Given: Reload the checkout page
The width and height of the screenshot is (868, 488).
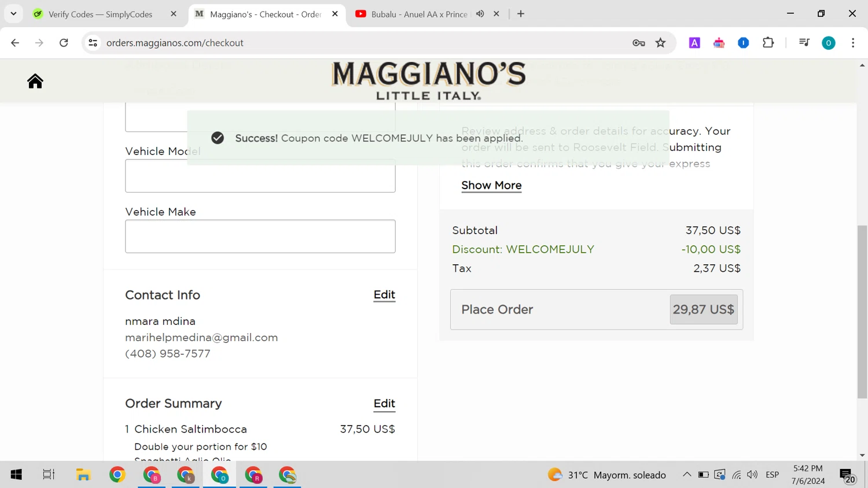Looking at the screenshot, I should (64, 43).
